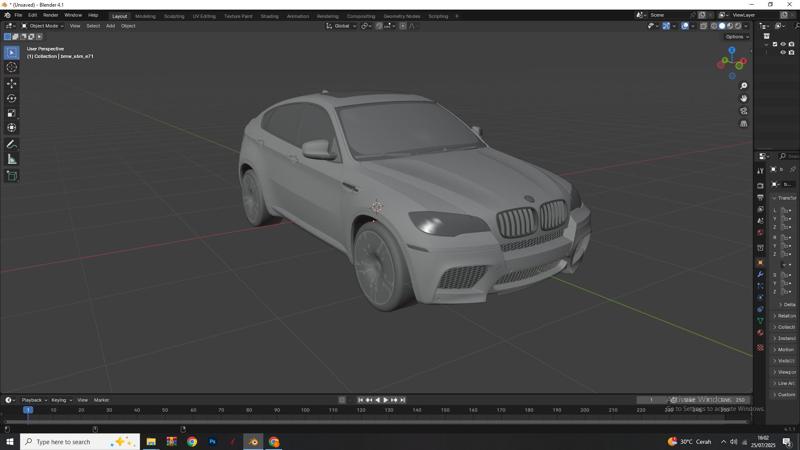Image resolution: width=800 pixels, height=450 pixels.
Task: Open the Physics properties tab
Action: click(x=760, y=298)
